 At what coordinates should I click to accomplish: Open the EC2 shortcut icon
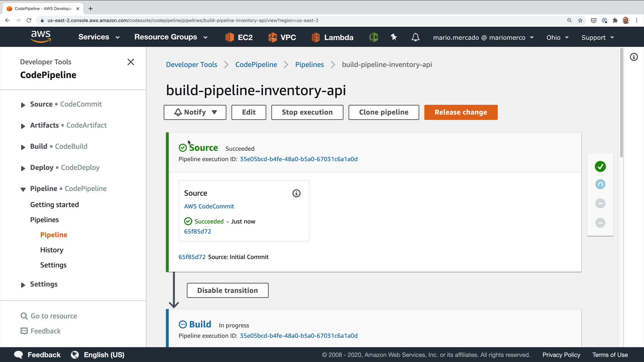pos(229,37)
